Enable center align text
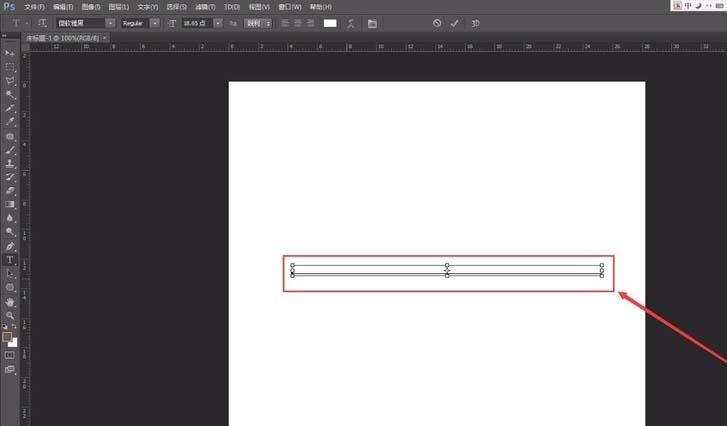Image resolution: width=727 pixels, height=426 pixels. click(x=298, y=23)
